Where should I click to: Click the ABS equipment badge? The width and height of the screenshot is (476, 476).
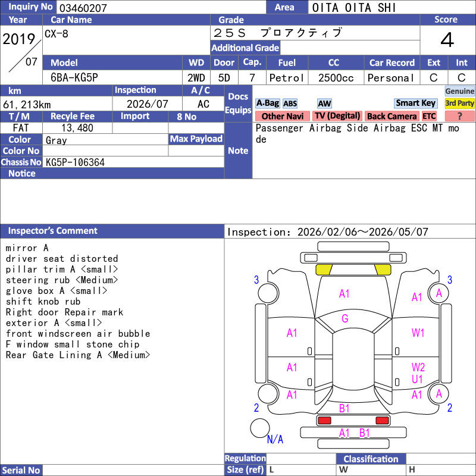(290, 104)
